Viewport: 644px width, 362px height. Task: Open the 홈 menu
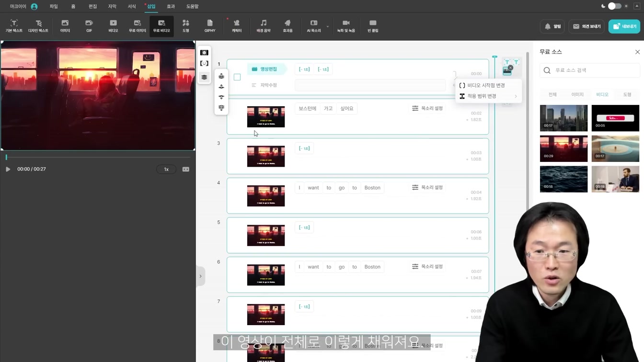[73, 7]
